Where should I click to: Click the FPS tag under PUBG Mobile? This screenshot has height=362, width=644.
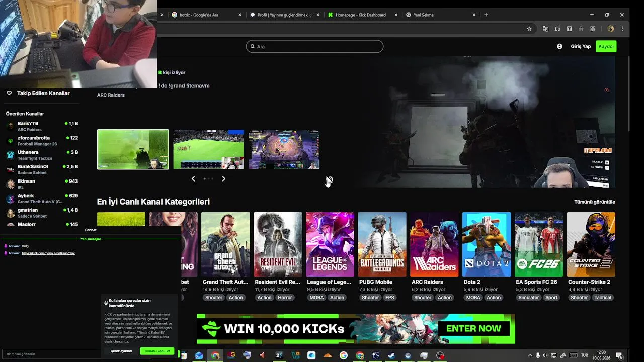pos(390,298)
